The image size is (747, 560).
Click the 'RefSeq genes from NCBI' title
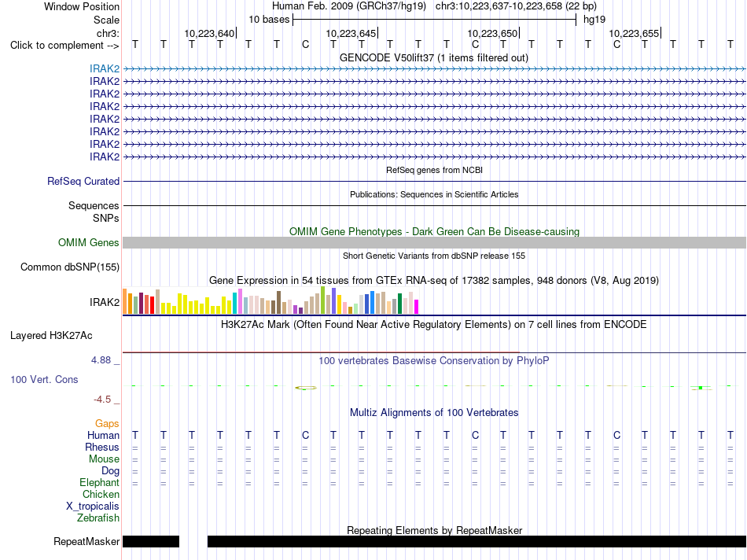click(435, 170)
